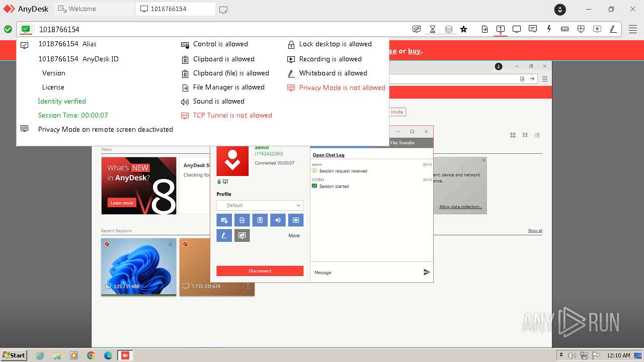
Task: Toggle screen recording permission in accept window
Action: [x=296, y=220]
